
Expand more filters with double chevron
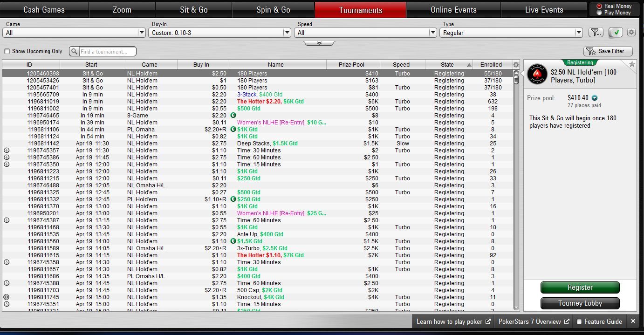pos(319,43)
